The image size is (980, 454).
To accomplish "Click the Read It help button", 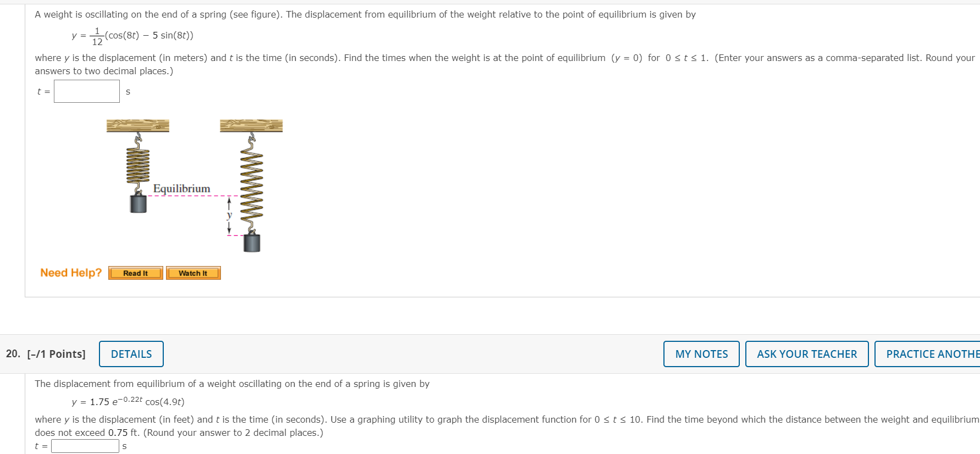I will pyautogui.click(x=135, y=273).
